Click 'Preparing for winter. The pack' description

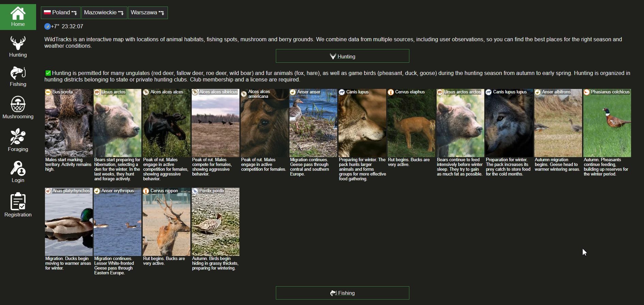click(x=362, y=169)
